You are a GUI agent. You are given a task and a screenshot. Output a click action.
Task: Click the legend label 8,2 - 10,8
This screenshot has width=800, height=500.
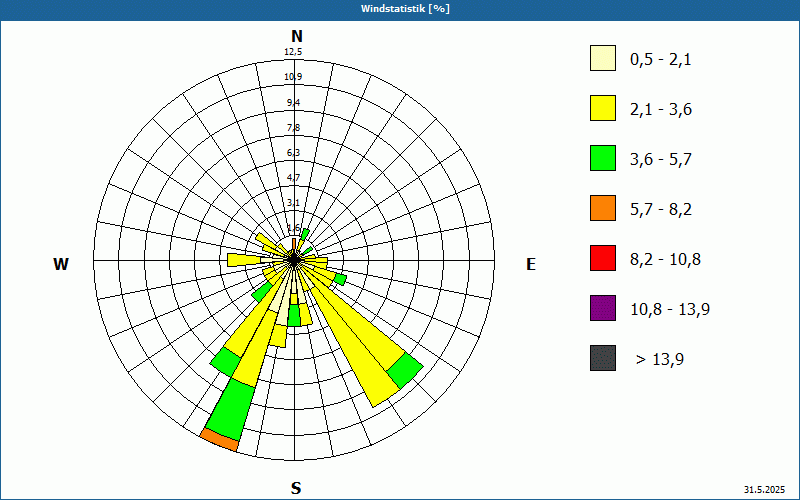click(x=665, y=260)
